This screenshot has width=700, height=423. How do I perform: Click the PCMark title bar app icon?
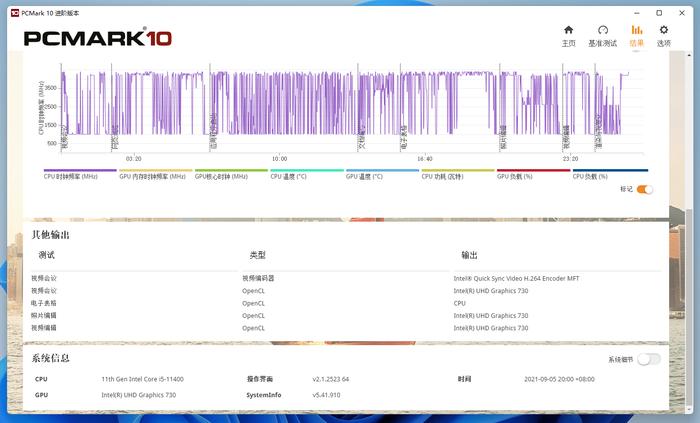click(15, 13)
